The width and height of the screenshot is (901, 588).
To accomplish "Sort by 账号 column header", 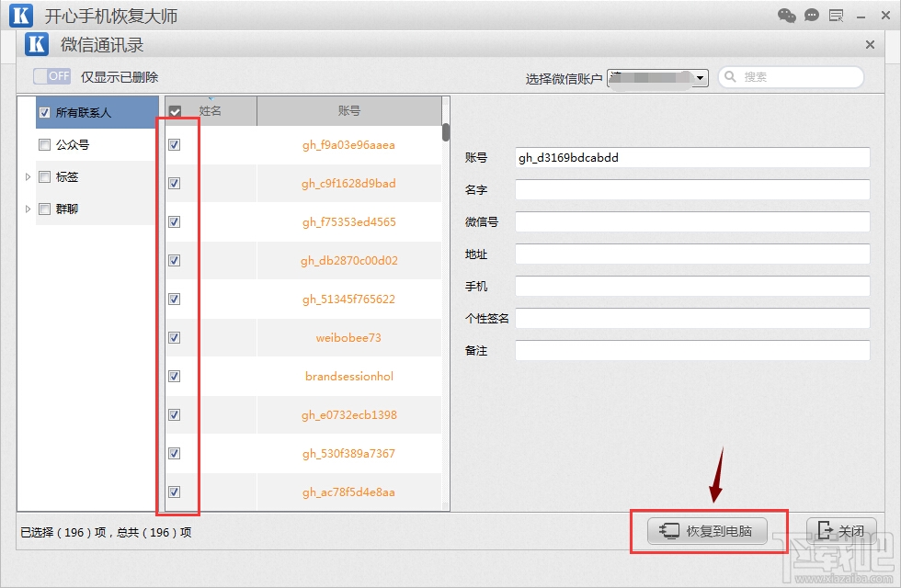I will coord(348,111).
